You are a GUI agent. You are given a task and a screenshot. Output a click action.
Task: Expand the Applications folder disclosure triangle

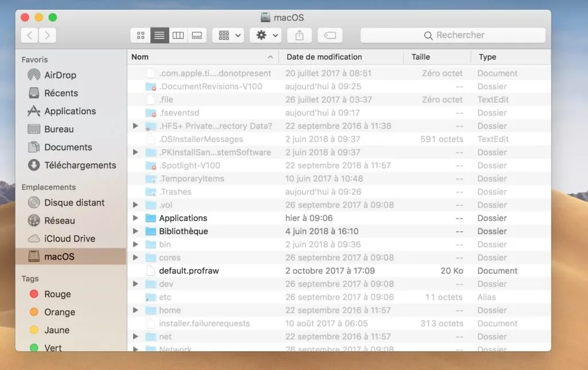tap(136, 218)
